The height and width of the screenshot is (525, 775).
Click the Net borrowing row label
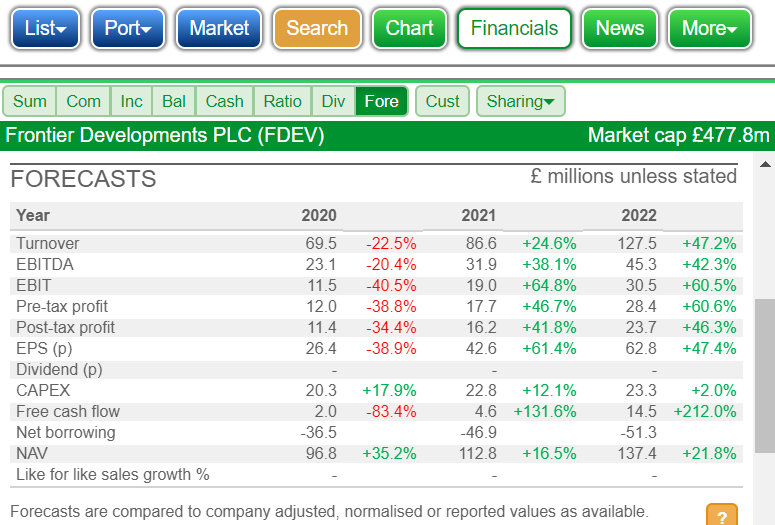[66, 433]
